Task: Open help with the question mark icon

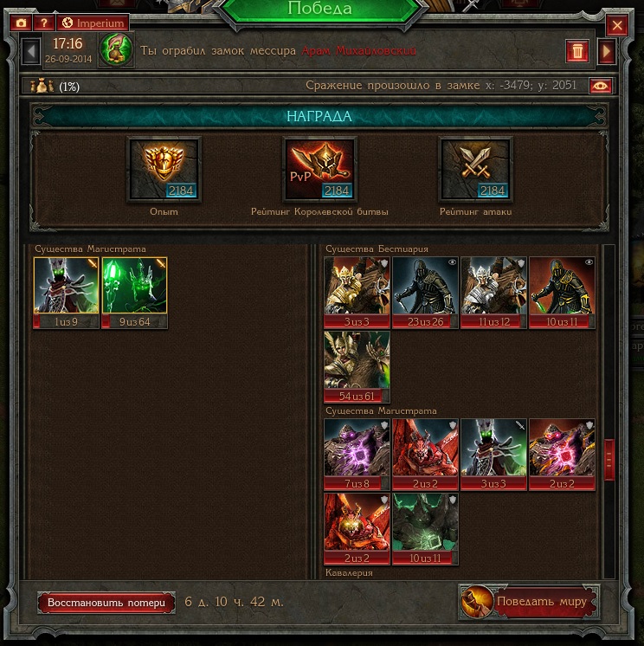Action: pos(44,23)
